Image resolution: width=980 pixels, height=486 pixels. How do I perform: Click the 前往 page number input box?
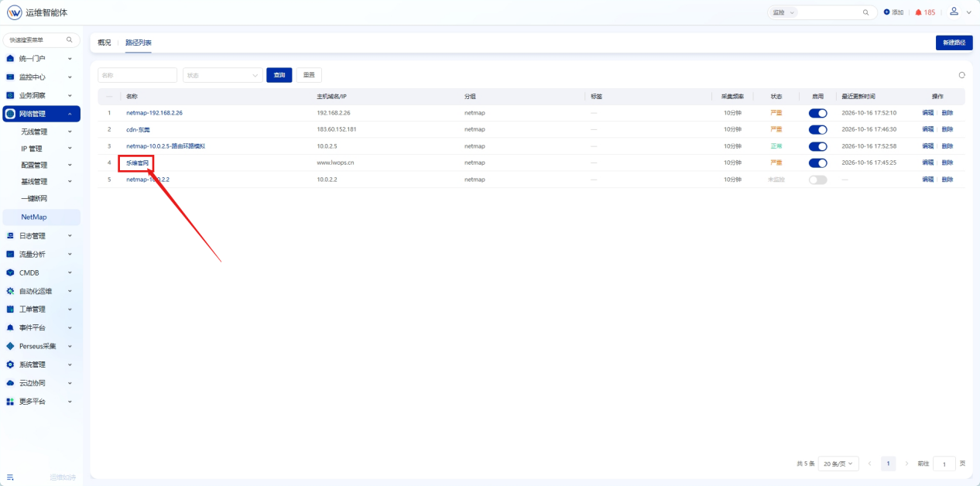coord(944,464)
